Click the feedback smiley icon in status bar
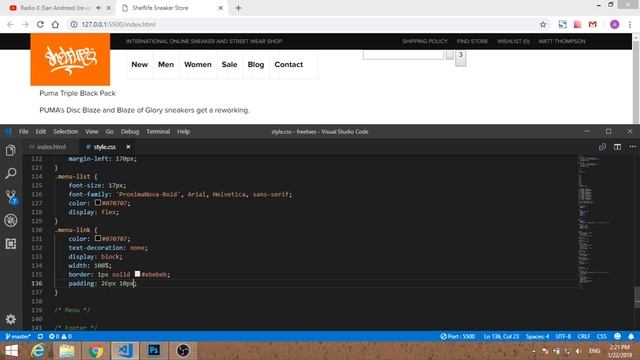The width and height of the screenshot is (640, 360). (617, 336)
